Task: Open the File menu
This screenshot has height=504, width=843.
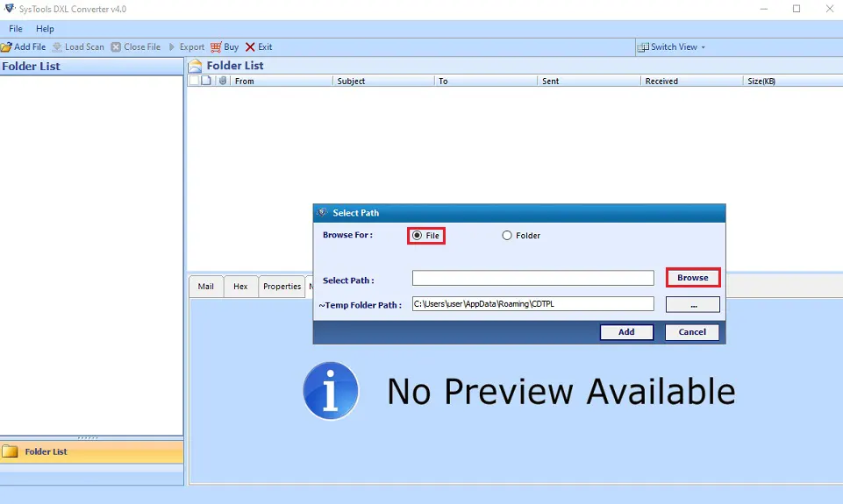Action: click(16, 29)
